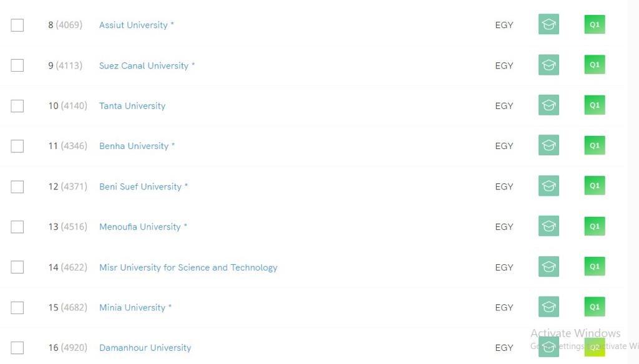Check the box next to Menoufia University
This screenshot has height=364, width=639.
click(x=17, y=227)
